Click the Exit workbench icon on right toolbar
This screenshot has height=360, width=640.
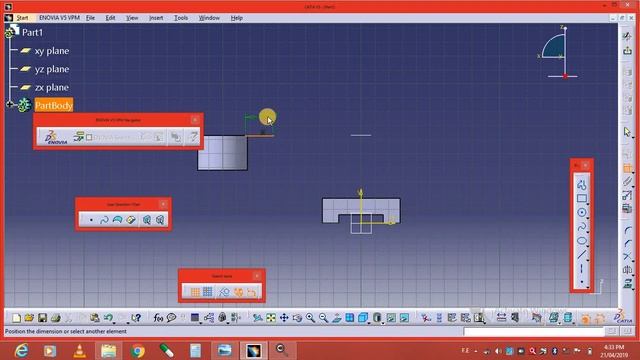pyautogui.click(x=627, y=51)
